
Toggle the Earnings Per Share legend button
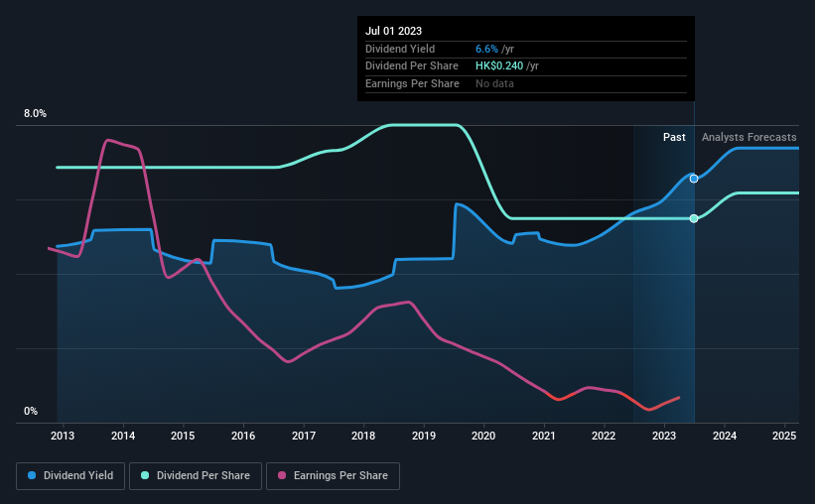333,476
